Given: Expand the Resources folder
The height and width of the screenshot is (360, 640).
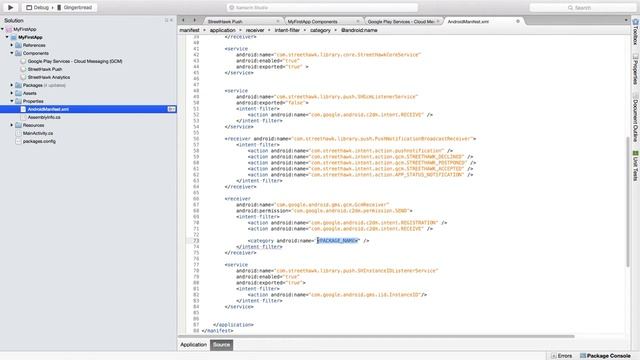Looking at the screenshot, I should click(12, 125).
